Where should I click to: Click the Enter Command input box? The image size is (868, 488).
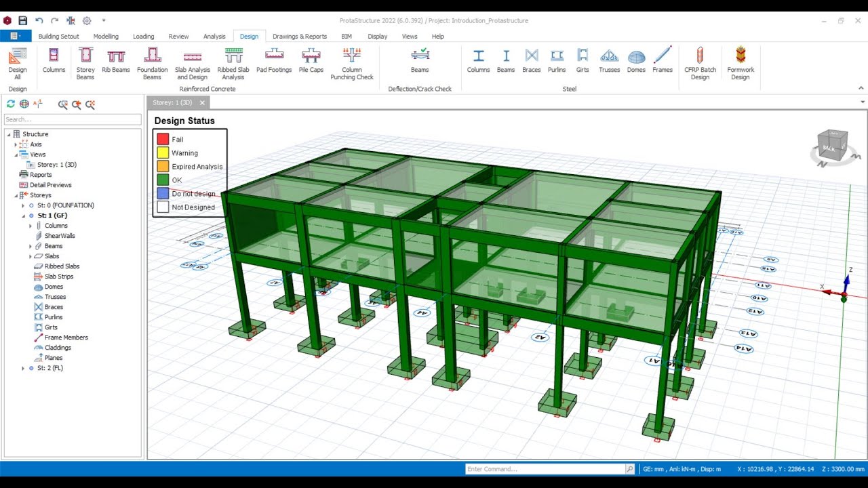[x=545, y=469]
